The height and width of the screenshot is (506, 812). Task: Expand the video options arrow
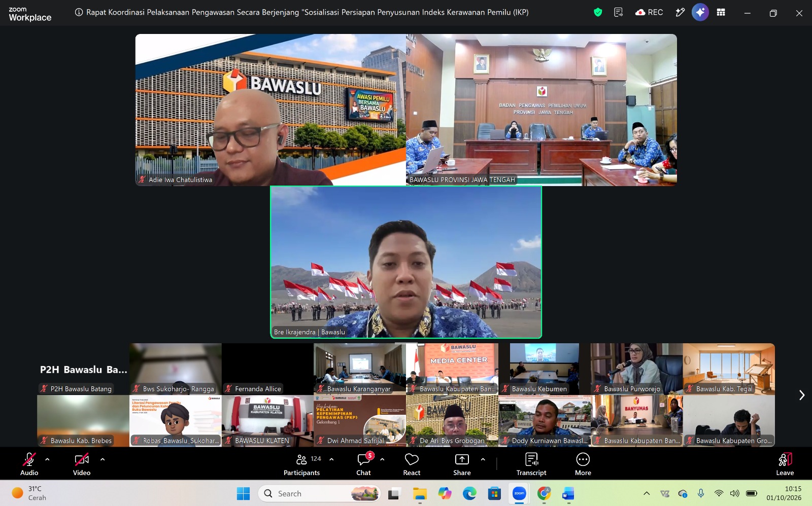[x=103, y=459]
